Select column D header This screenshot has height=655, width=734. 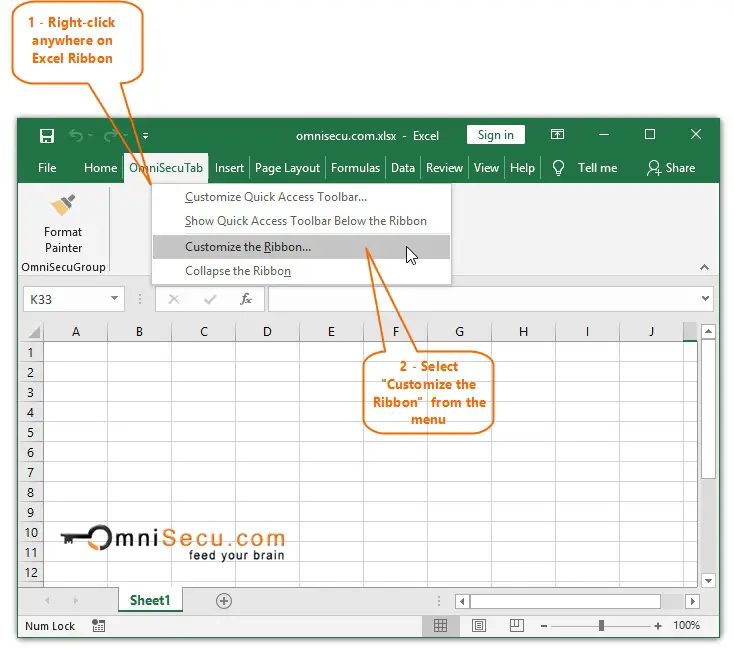(x=267, y=331)
